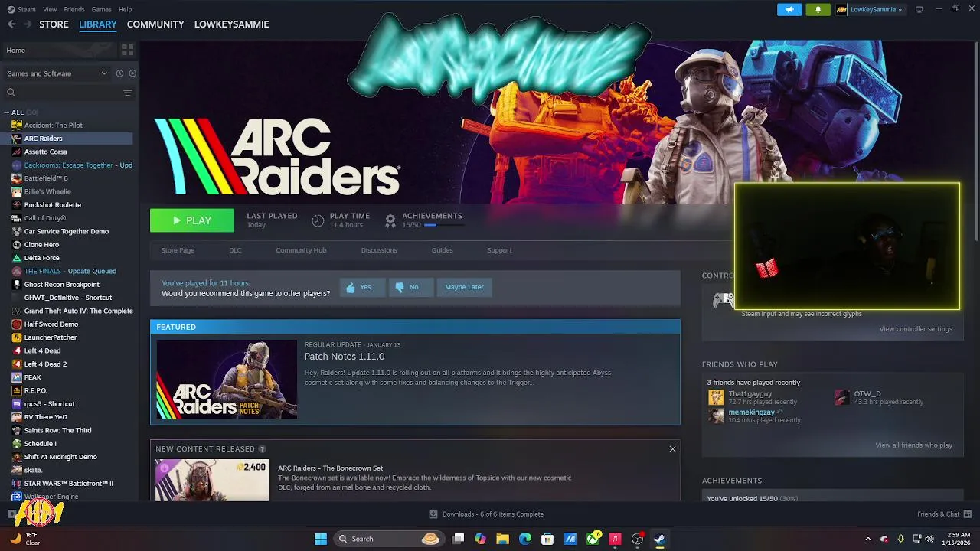Image resolution: width=980 pixels, height=551 pixels.
Task: Open the Friends menu
Action: coord(74,9)
